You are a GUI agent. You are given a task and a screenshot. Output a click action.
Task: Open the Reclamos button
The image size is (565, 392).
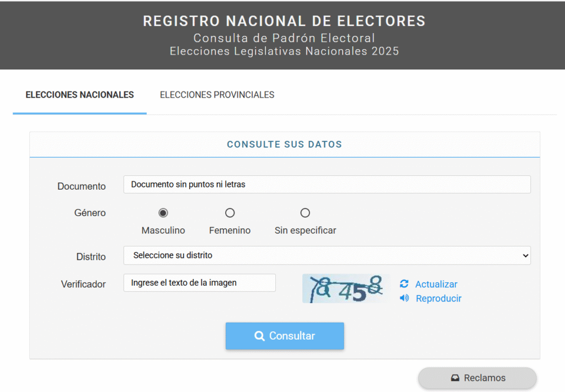pos(477,378)
